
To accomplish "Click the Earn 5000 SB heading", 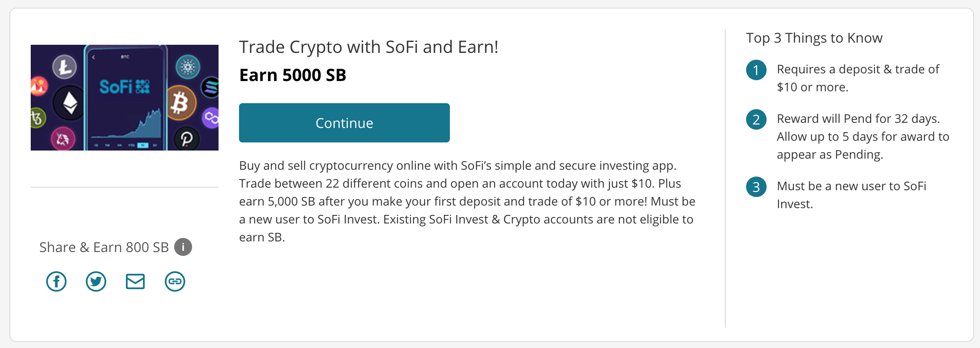I will tap(292, 75).
